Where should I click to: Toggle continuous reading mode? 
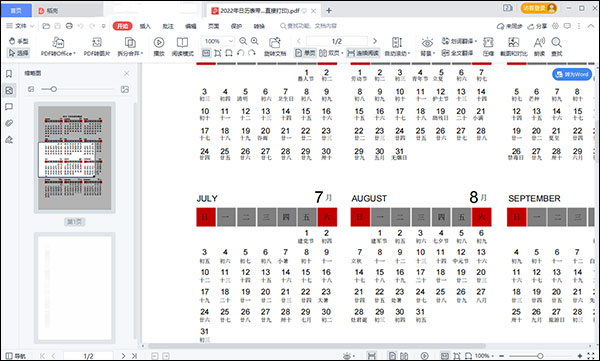363,53
